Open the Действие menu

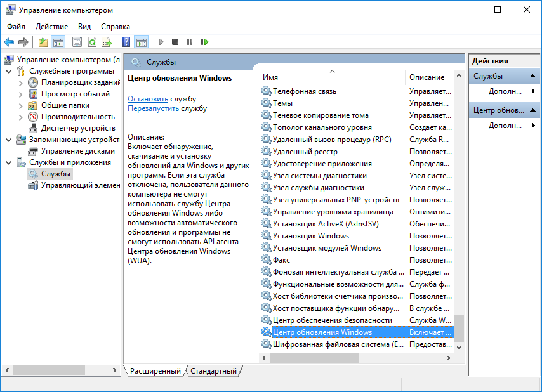pyautogui.click(x=52, y=27)
